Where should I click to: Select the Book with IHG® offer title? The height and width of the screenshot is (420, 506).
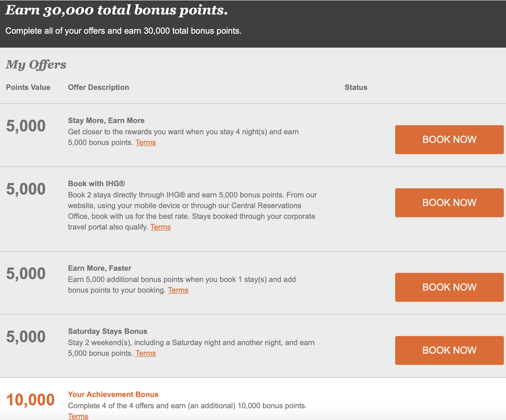tap(96, 184)
